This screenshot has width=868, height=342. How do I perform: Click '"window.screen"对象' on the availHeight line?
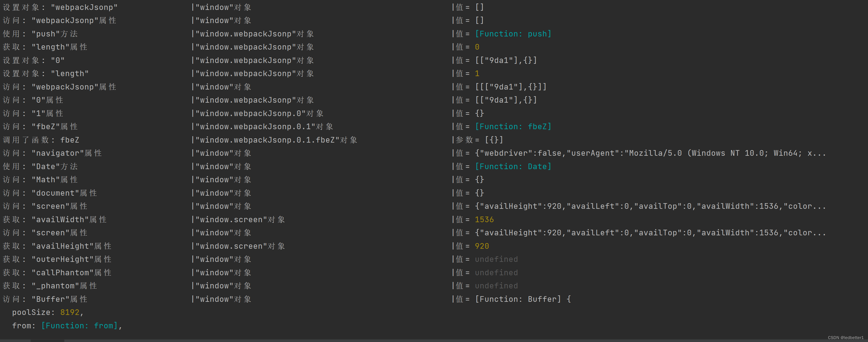click(240, 246)
